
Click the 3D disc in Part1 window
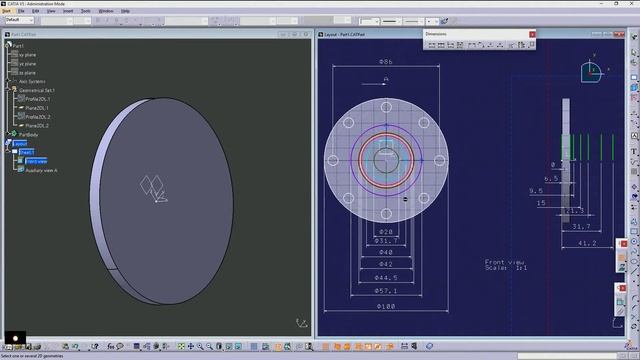click(163, 200)
